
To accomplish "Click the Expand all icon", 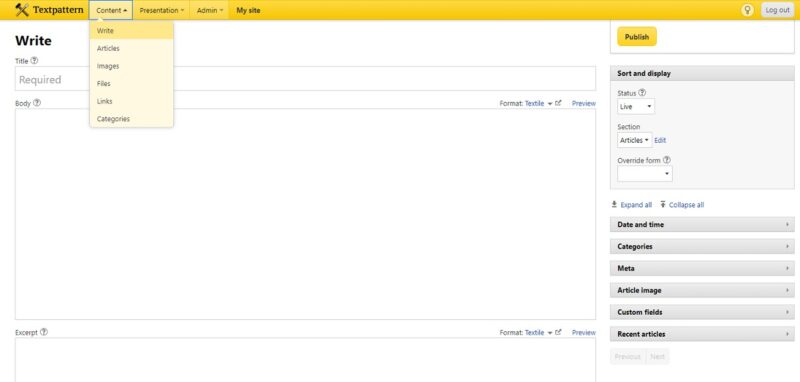I will click(614, 204).
